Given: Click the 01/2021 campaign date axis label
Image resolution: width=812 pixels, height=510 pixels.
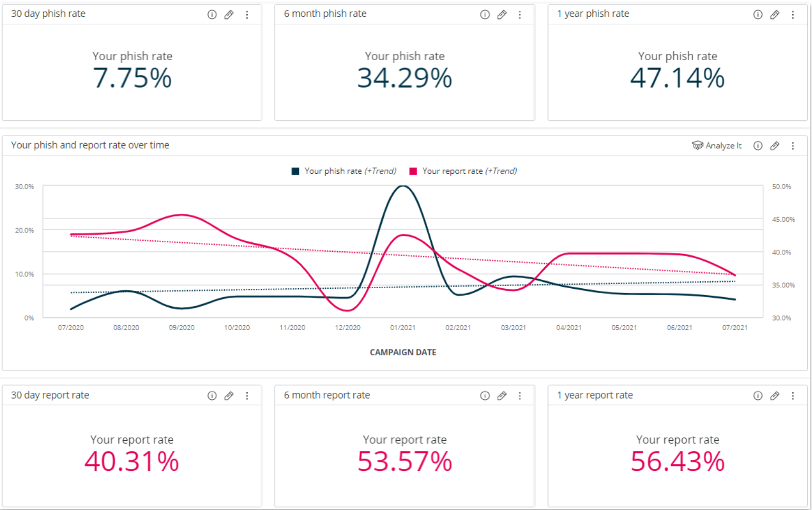Looking at the screenshot, I should coord(403,327).
